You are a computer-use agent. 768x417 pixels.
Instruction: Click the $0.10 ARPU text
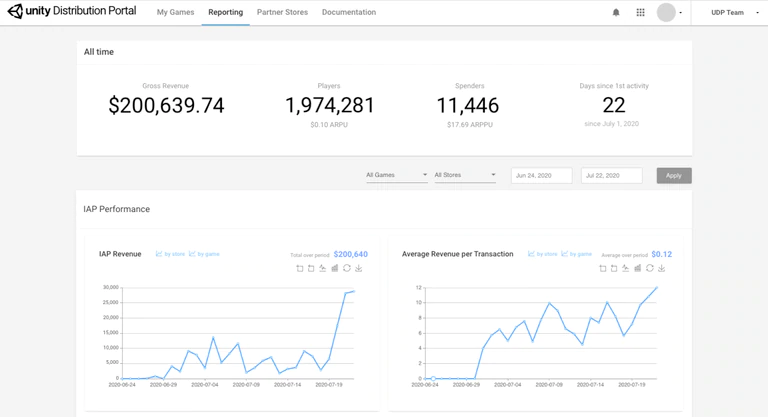click(329, 125)
